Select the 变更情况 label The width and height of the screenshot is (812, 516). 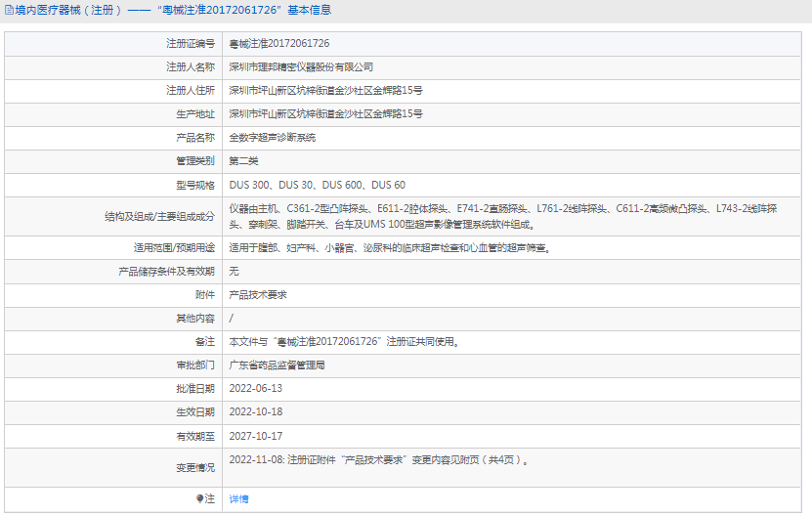[195, 468]
